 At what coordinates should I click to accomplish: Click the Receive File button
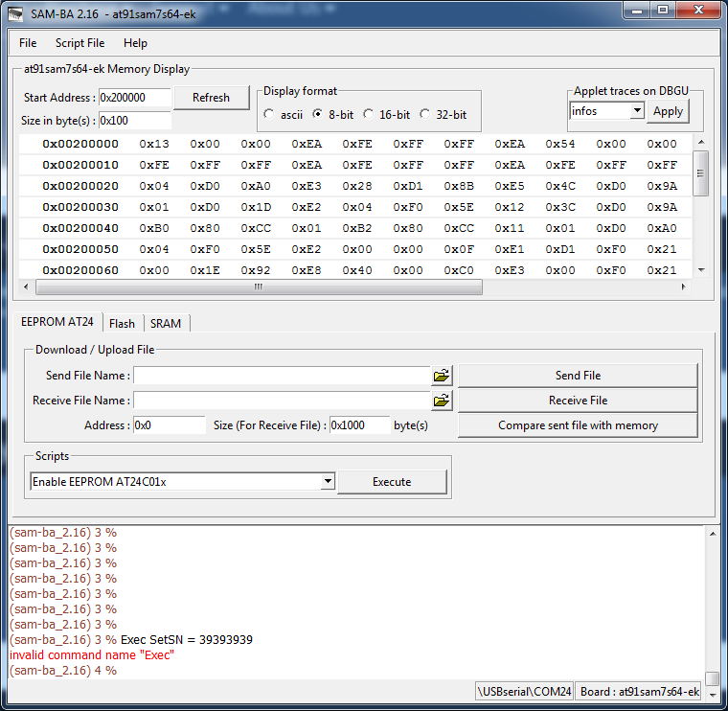coord(578,401)
